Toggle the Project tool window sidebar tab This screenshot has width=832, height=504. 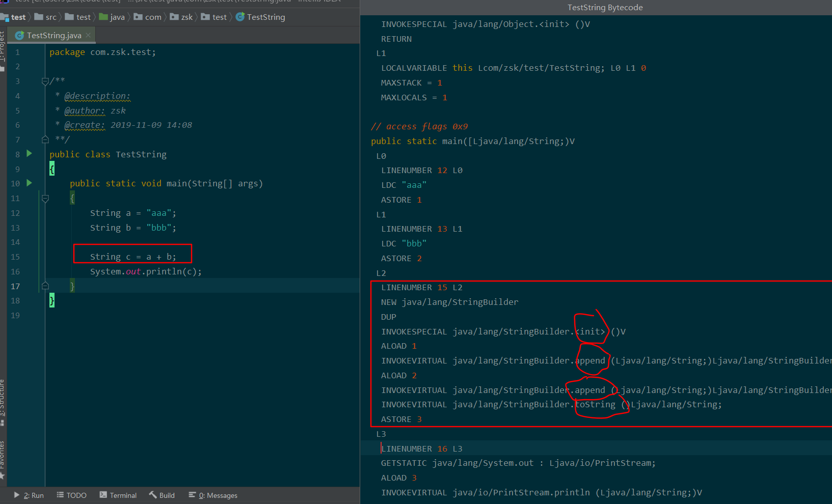(3, 48)
